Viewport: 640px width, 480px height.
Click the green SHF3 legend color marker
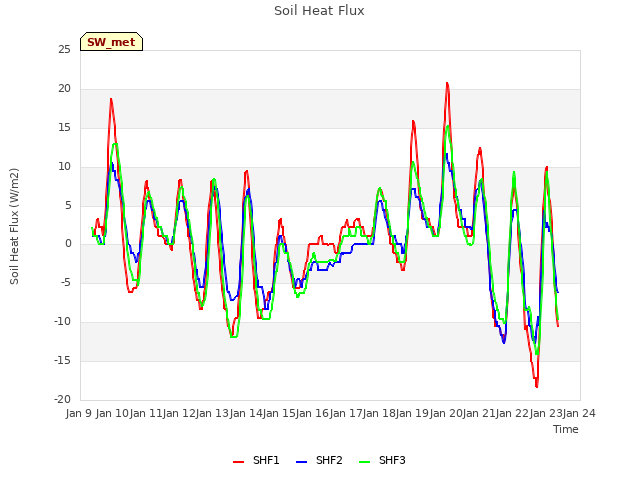click(x=364, y=462)
